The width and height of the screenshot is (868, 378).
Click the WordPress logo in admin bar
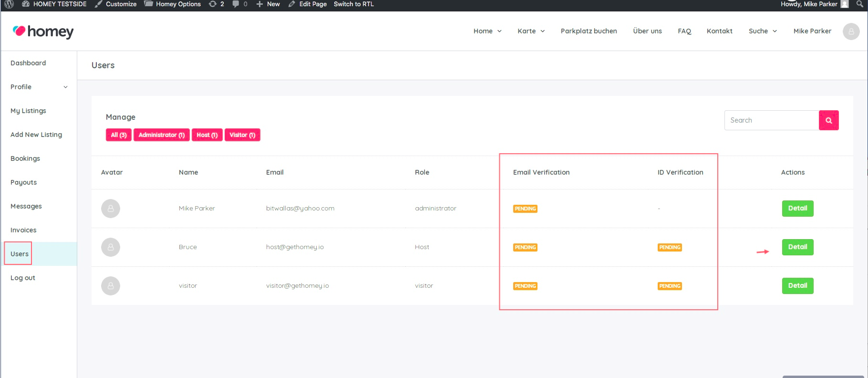[x=9, y=4]
